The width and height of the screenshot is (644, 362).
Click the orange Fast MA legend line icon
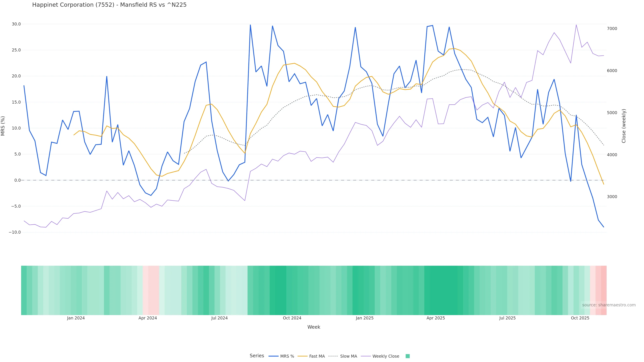coord(303,356)
